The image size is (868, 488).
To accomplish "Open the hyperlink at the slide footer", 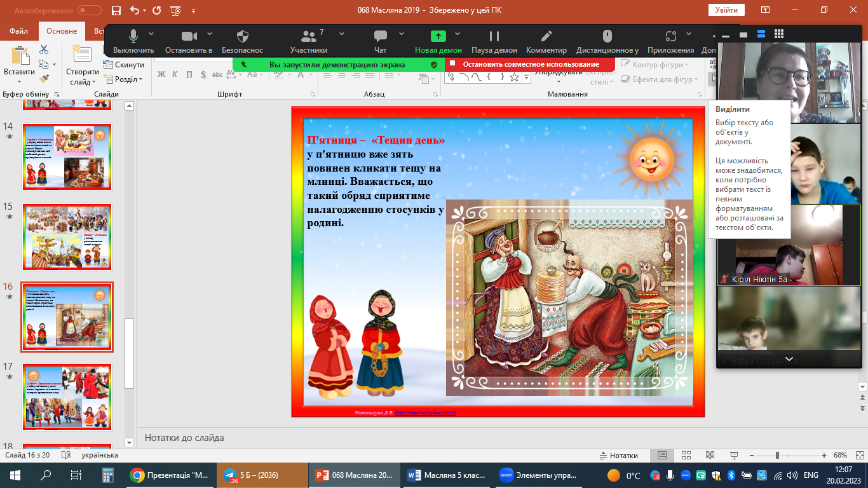I will pos(424,412).
